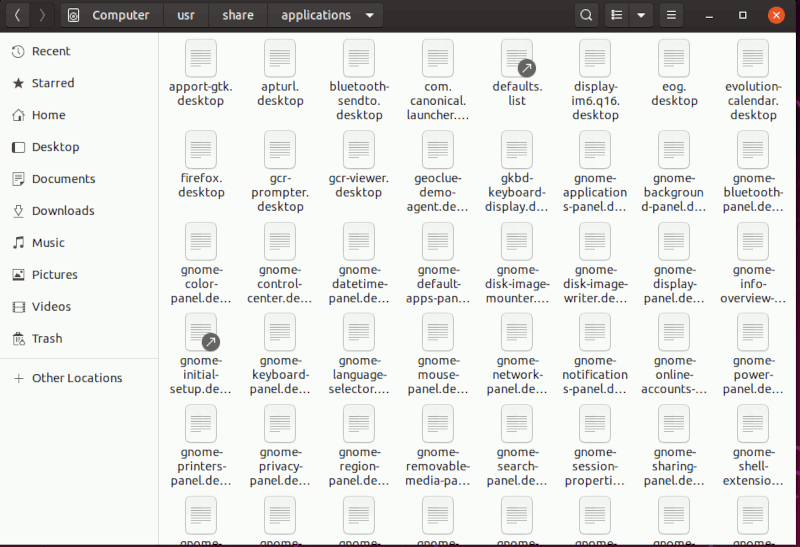Select gnome-language-selector file icon
800x547 pixels.
[359, 332]
